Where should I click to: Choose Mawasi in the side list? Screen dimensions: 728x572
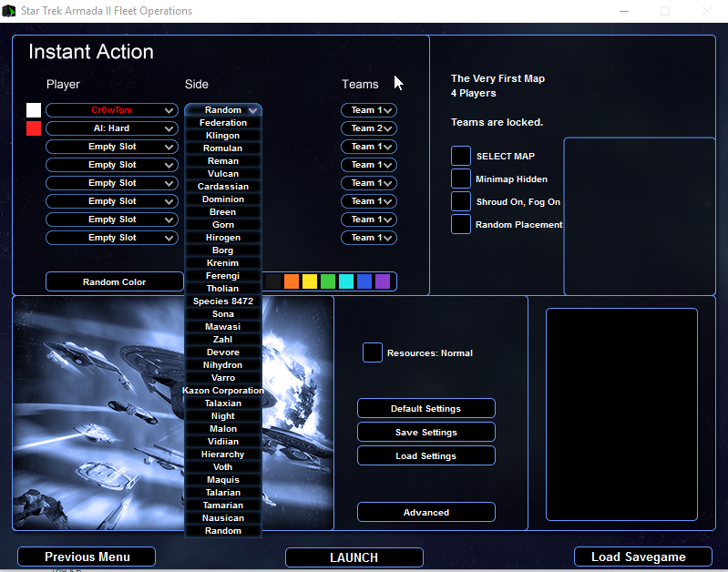point(223,327)
